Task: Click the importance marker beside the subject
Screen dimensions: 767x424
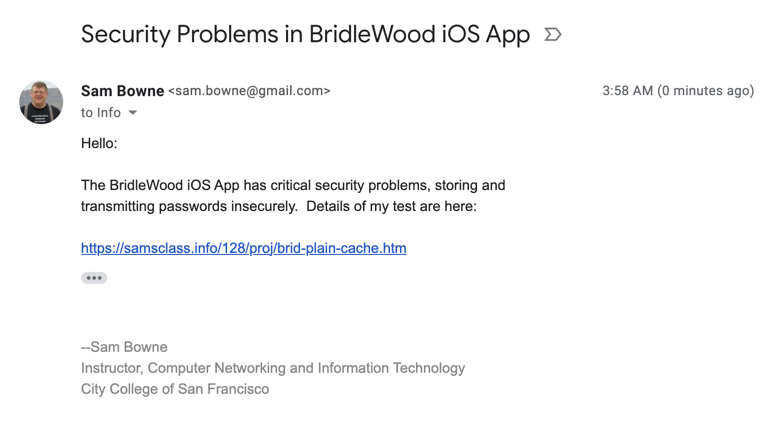Action: tap(552, 34)
